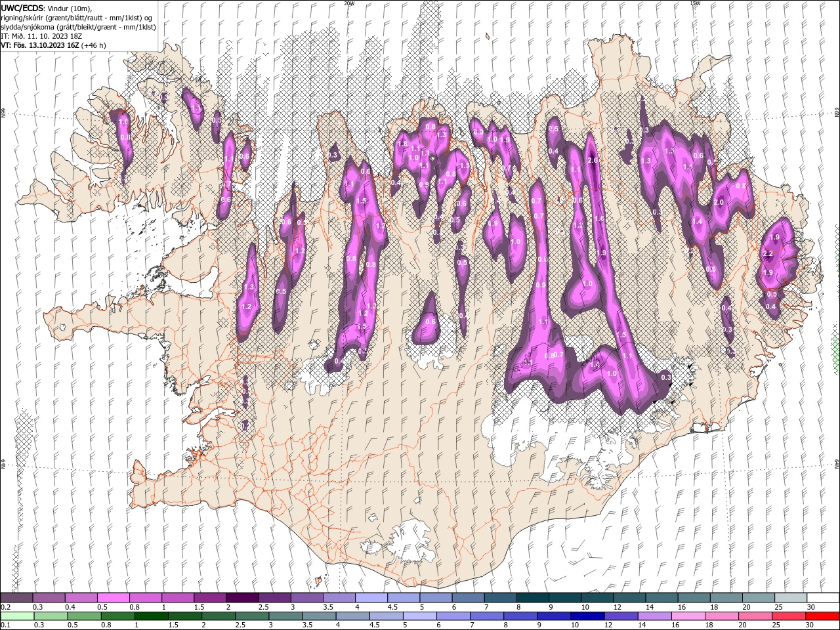Click the 20 label in the upper legend row
The height and width of the screenshot is (630, 840).
point(746,607)
